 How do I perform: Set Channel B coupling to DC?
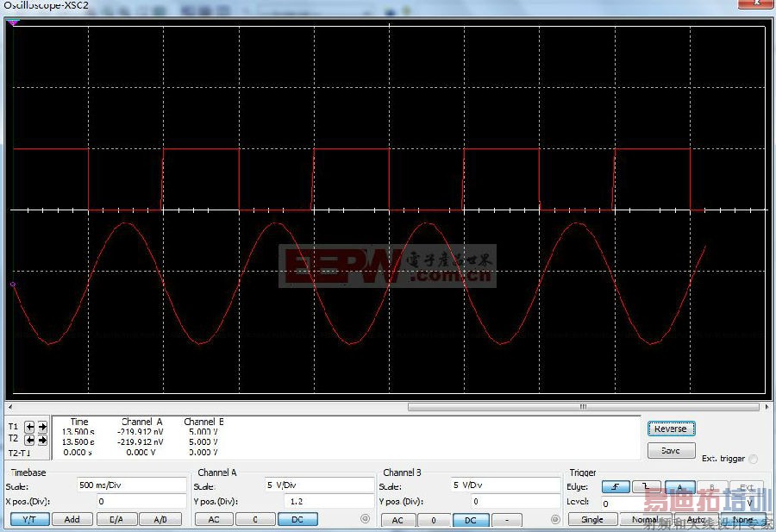(x=471, y=521)
